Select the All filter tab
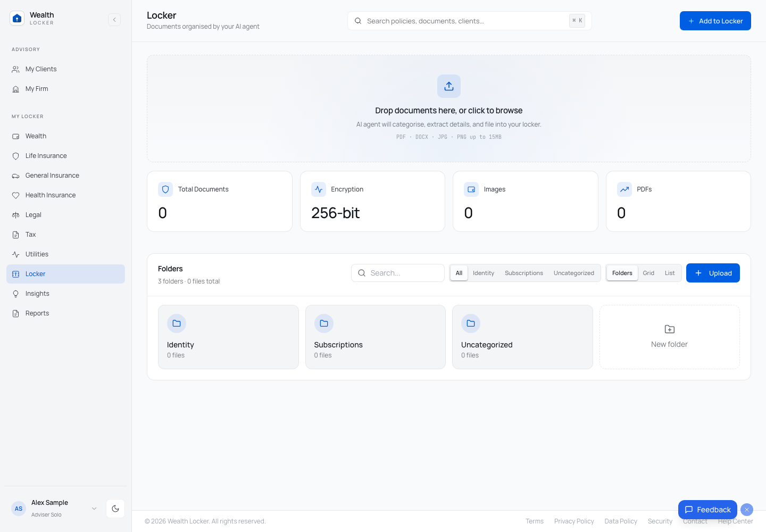The height and width of the screenshot is (532, 766). [459, 273]
